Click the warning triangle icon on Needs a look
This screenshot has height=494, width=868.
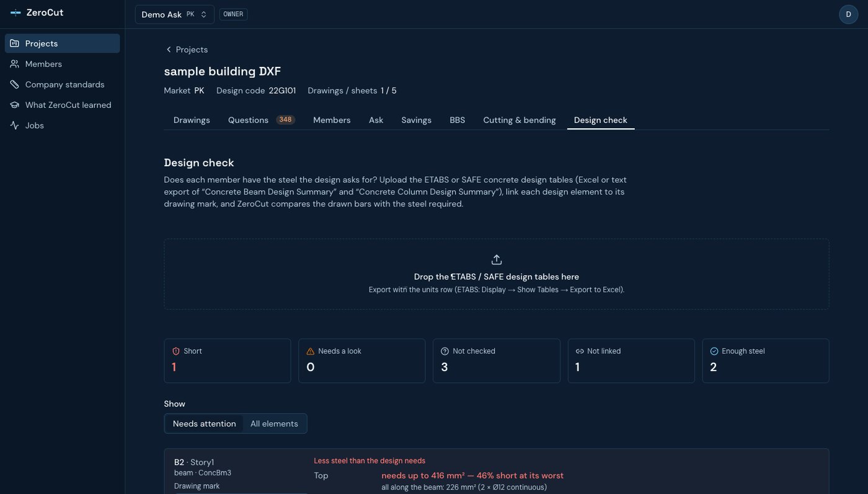tap(311, 351)
